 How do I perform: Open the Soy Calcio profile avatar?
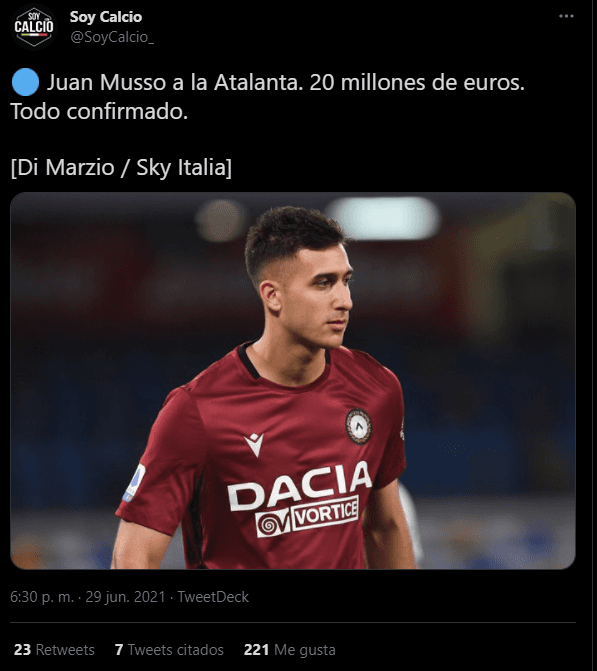[x=34, y=27]
